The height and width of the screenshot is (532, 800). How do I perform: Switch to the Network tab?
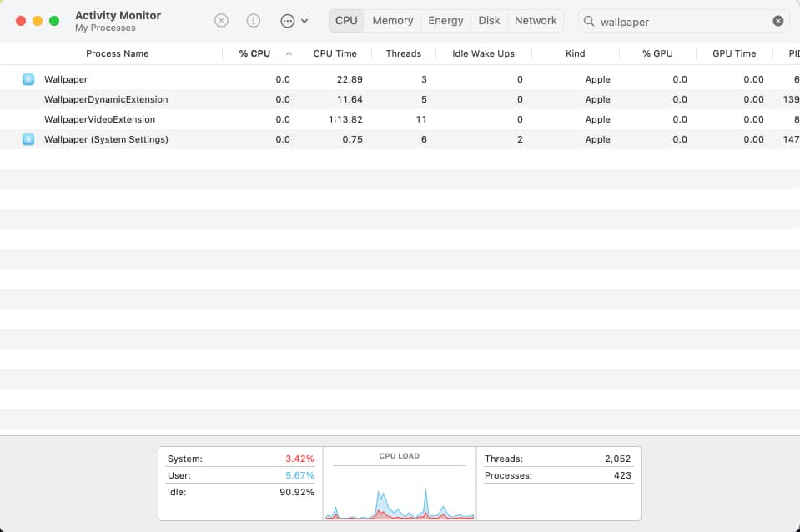[x=536, y=20]
